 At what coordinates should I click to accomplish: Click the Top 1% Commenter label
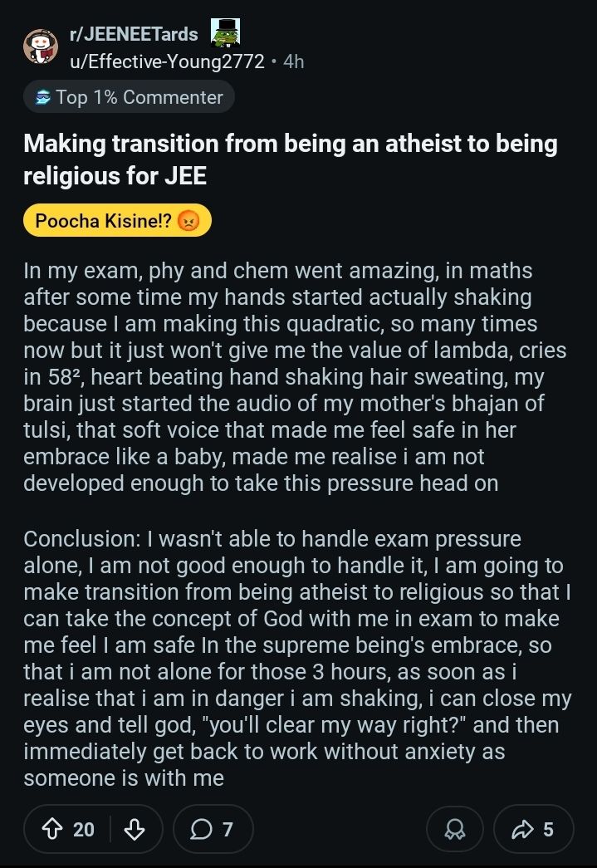point(139,98)
